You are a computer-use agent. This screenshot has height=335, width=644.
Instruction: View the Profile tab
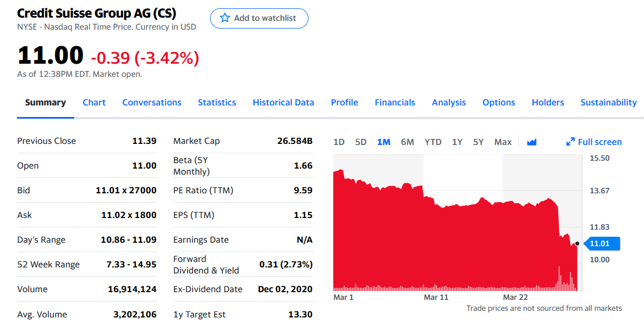344,103
